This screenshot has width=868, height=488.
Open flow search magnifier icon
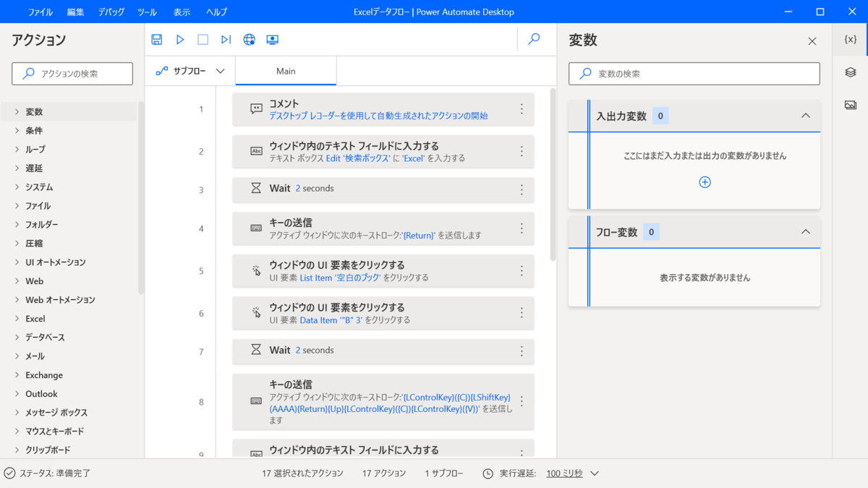[x=534, y=39]
